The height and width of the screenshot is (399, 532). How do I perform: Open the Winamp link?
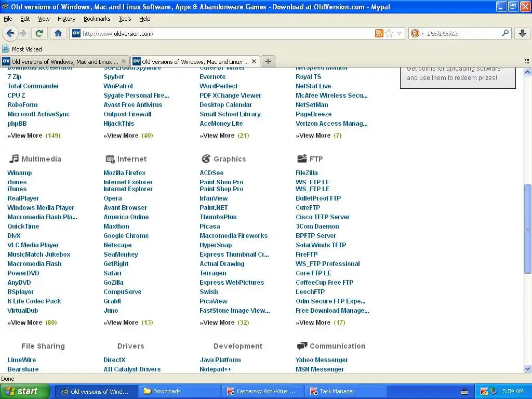(19, 172)
